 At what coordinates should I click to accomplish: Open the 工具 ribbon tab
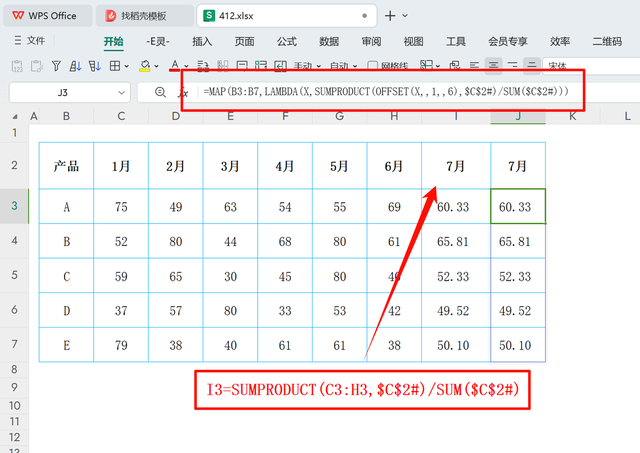(456, 41)
